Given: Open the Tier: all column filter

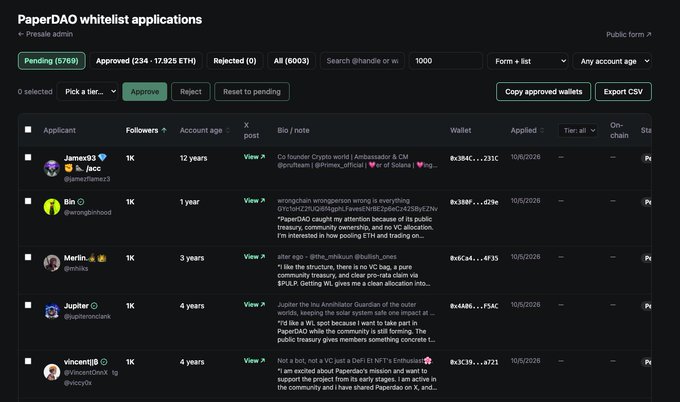Looking at the screenshot, I should [578, 130].
